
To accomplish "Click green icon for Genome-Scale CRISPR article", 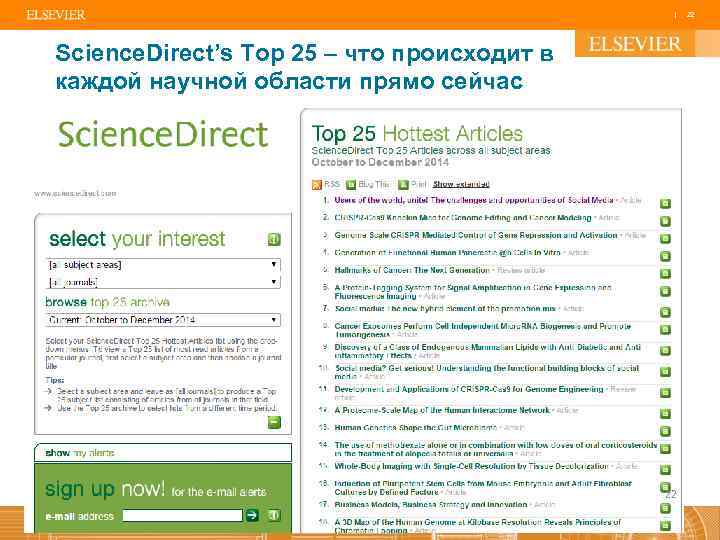I will [665, 239].
